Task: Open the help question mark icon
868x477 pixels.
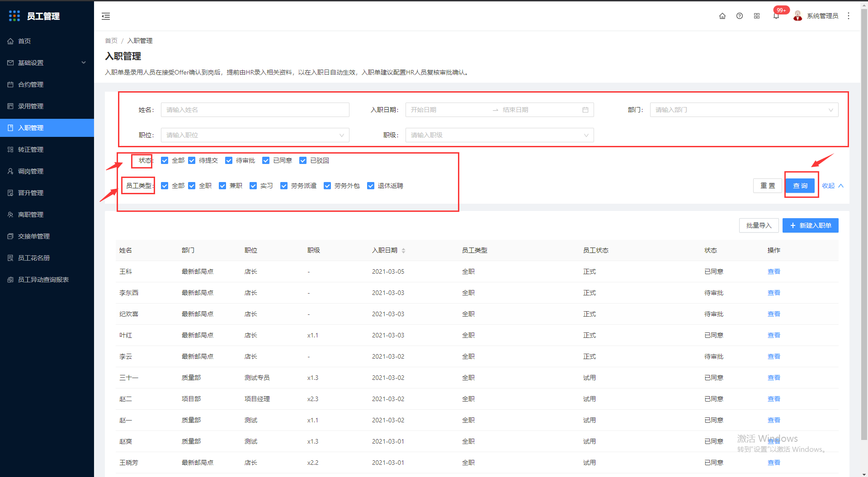Action: click(740, 16)
